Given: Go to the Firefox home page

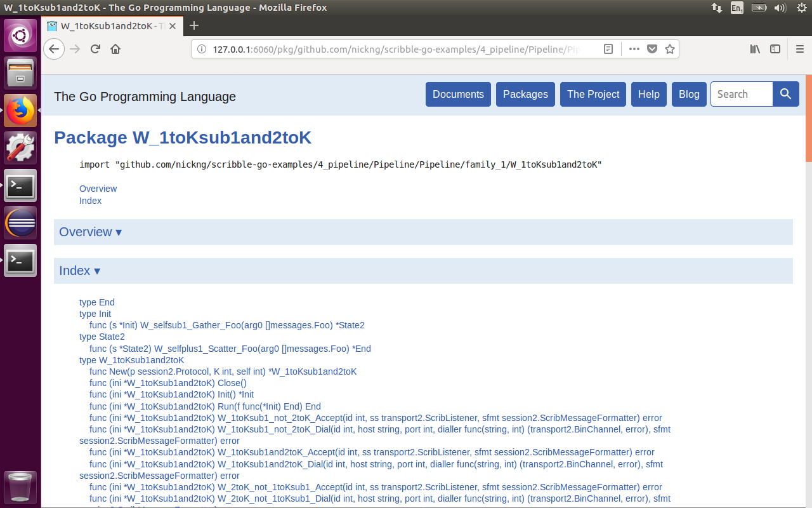Looking at the screenshot, I should pos(115,49).
